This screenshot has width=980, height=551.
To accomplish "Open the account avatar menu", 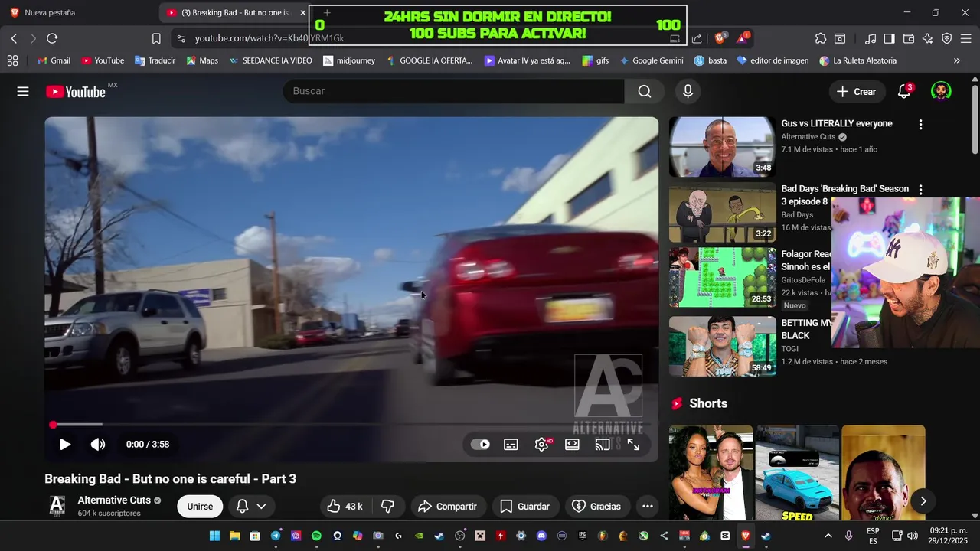I will [941, 91].
